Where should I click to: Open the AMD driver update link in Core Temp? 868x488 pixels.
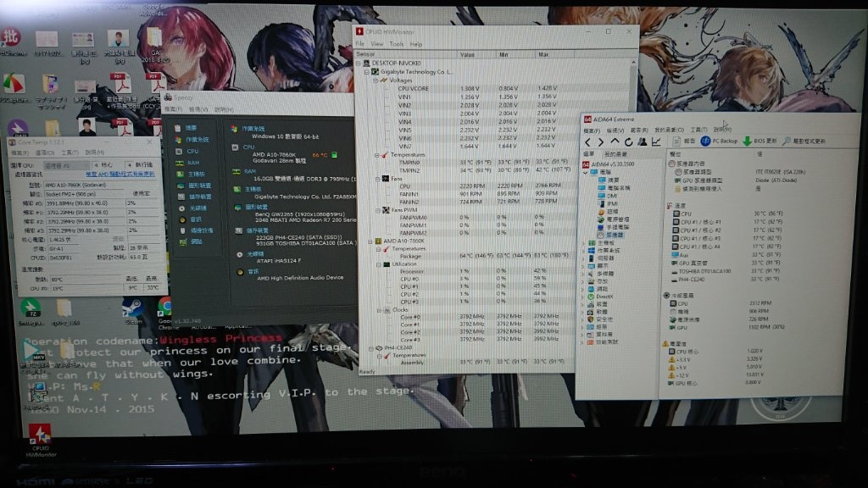pyautogui.click(x=120, y=175)
